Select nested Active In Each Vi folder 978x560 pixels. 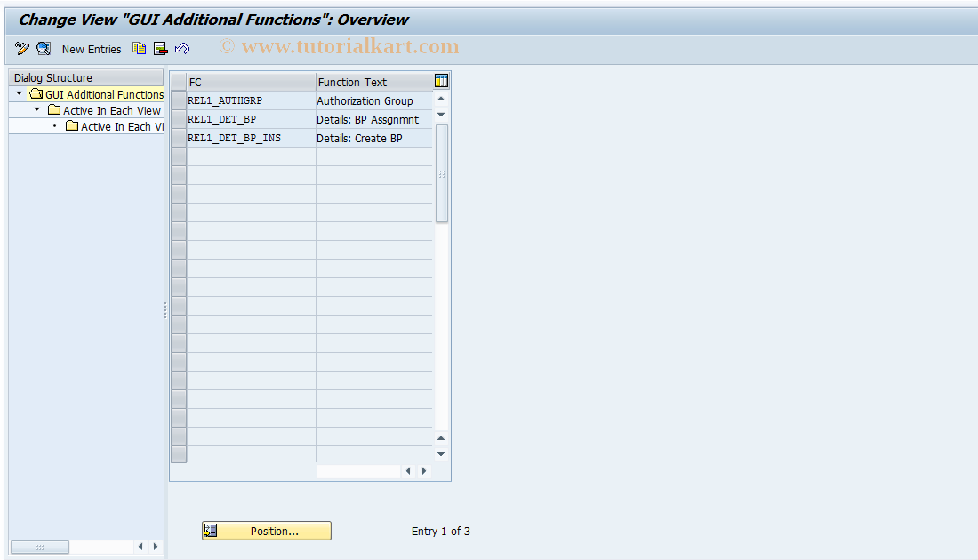72,126
